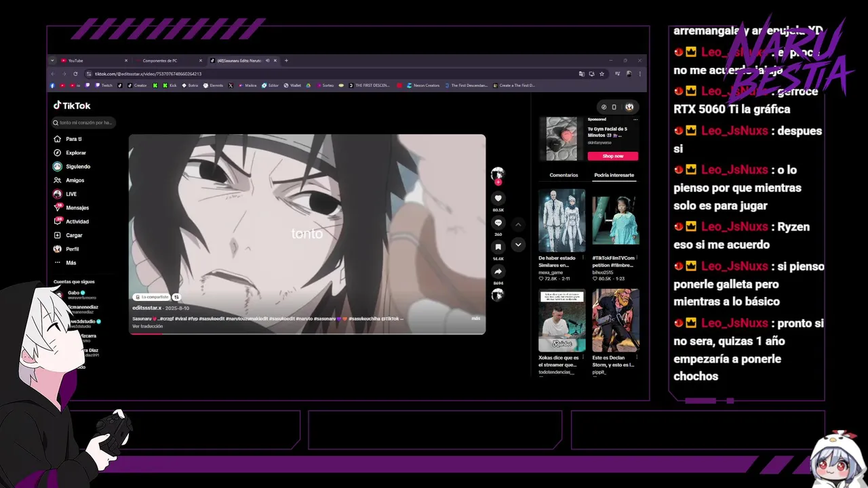Image resolution: width=868 pixels, height=488 pixels.
Task: Expand the Más options menu
Action: pyautogui.click(x=65, y=263)
